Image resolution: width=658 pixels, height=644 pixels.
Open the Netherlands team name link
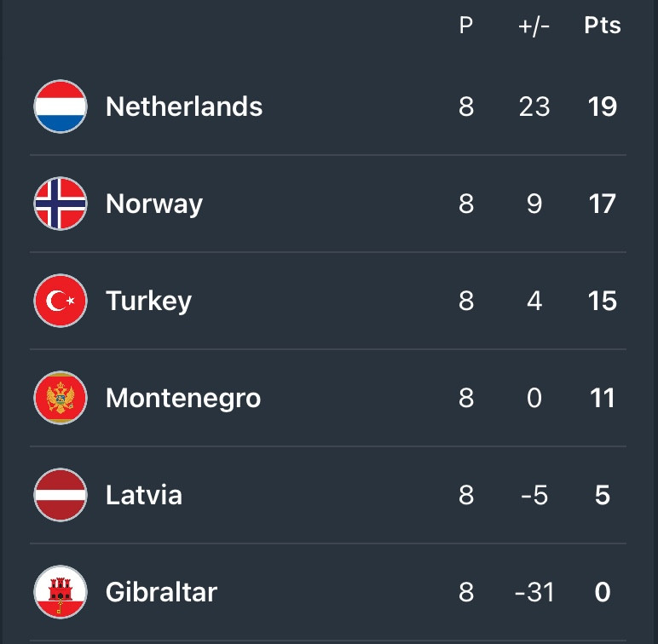(184, 106)
